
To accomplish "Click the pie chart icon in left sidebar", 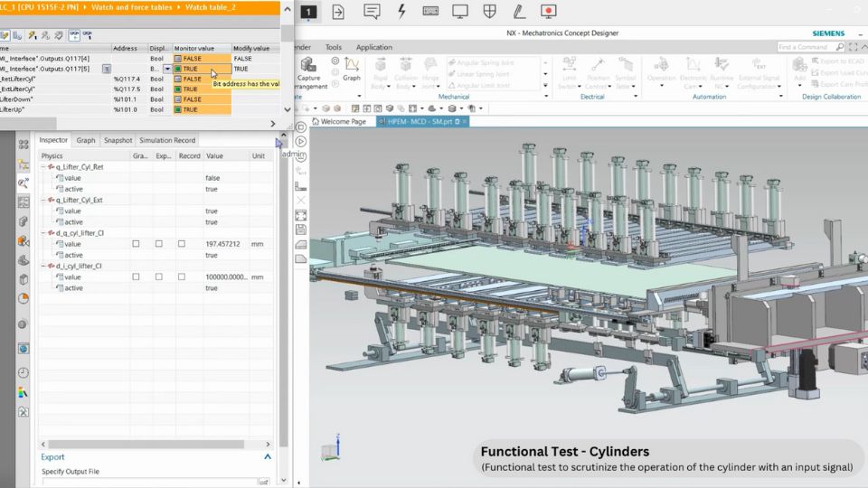I will (24, 298).
